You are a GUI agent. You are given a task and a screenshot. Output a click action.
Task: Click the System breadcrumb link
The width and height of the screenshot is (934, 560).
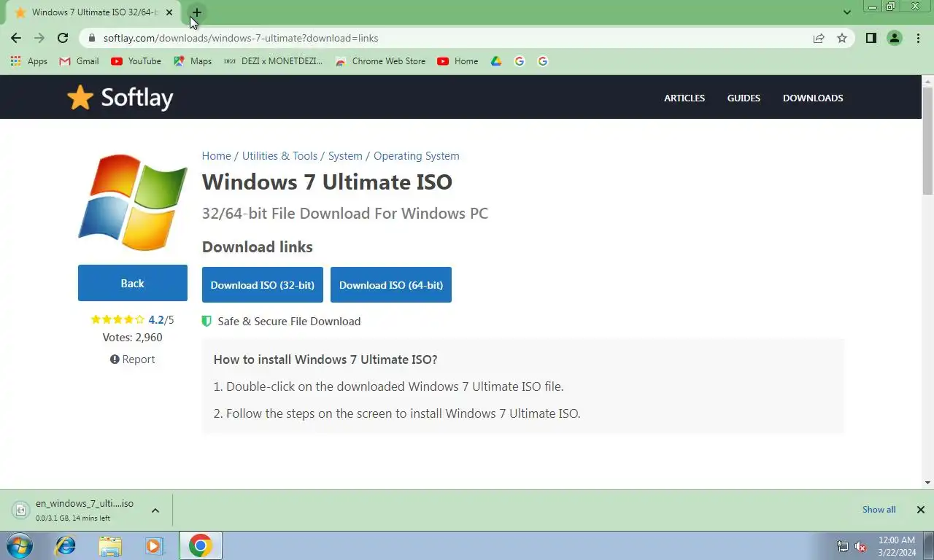tap(345, 156)
